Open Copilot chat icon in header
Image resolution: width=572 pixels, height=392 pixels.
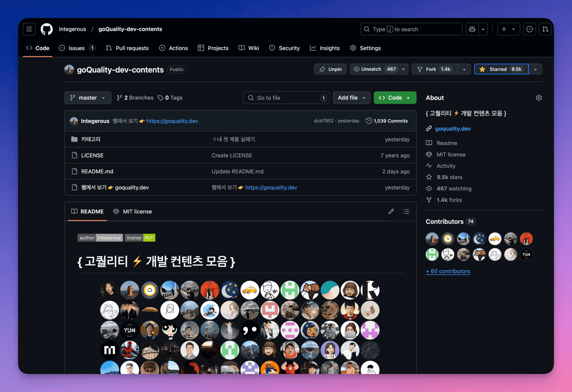(472, 29)
